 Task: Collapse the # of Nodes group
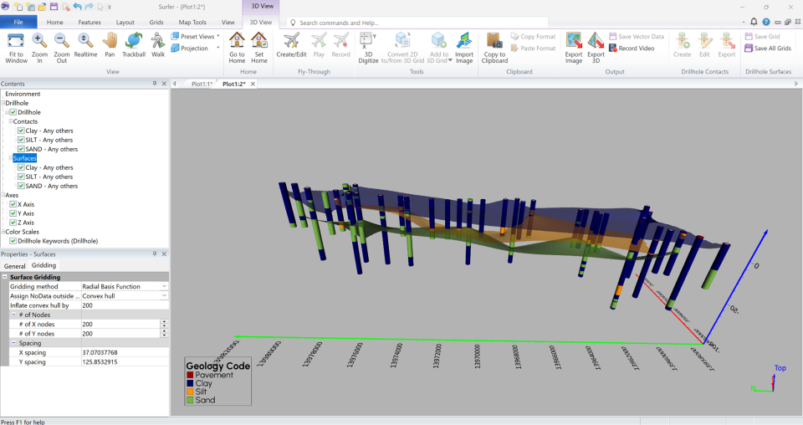[x=14, y=315]
